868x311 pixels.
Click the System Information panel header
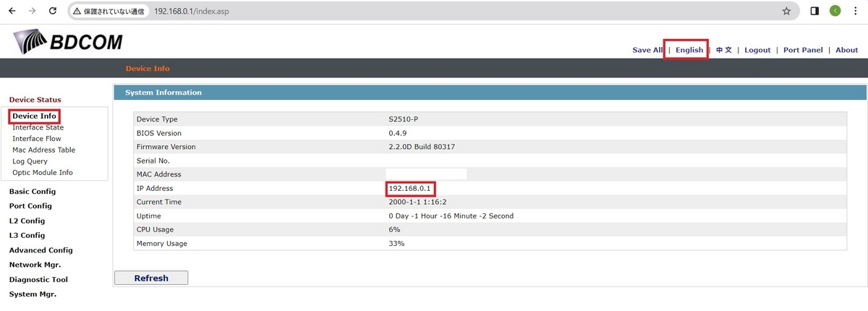(490, 93)
